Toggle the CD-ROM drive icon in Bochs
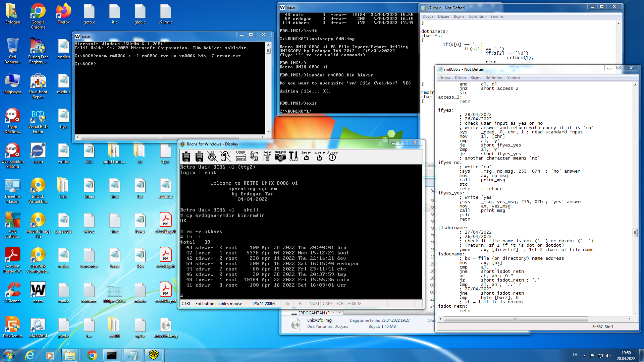 point(212,156)
